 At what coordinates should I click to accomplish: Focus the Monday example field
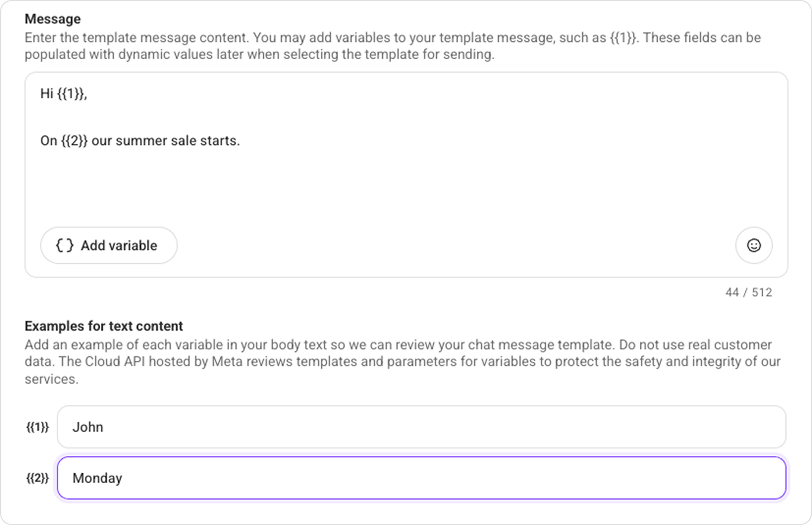pos(421,478)
